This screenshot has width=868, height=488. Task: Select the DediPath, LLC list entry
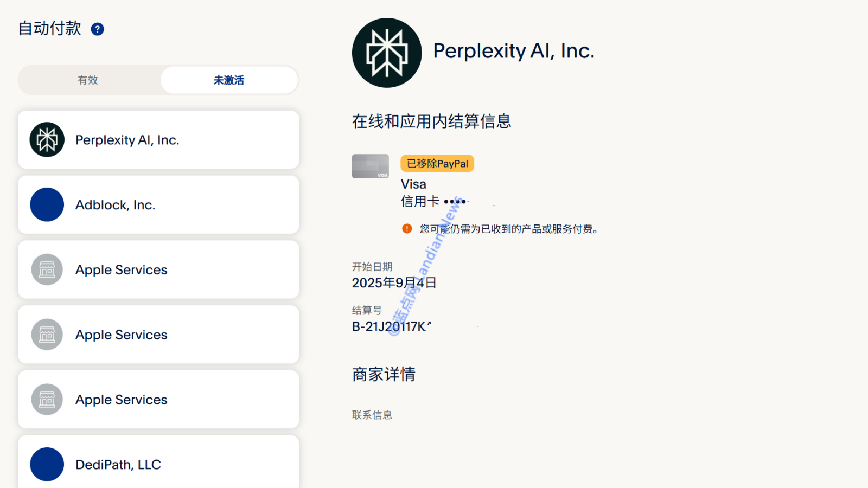158,462
